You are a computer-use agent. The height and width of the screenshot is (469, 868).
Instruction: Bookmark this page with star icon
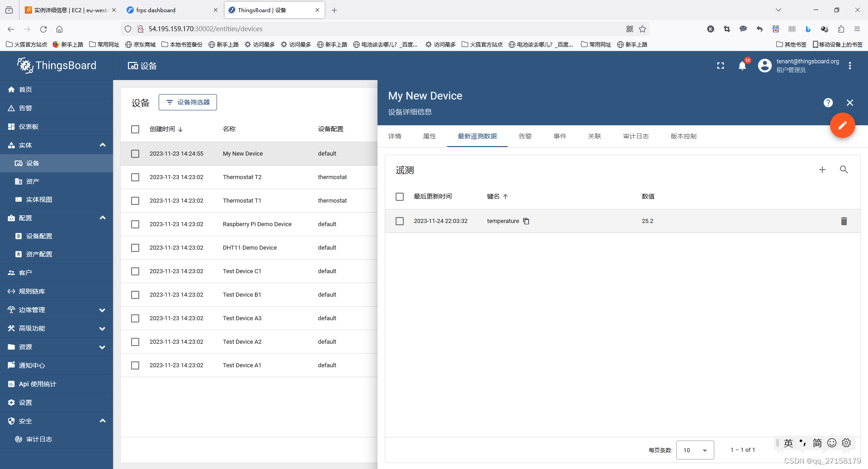642,29
